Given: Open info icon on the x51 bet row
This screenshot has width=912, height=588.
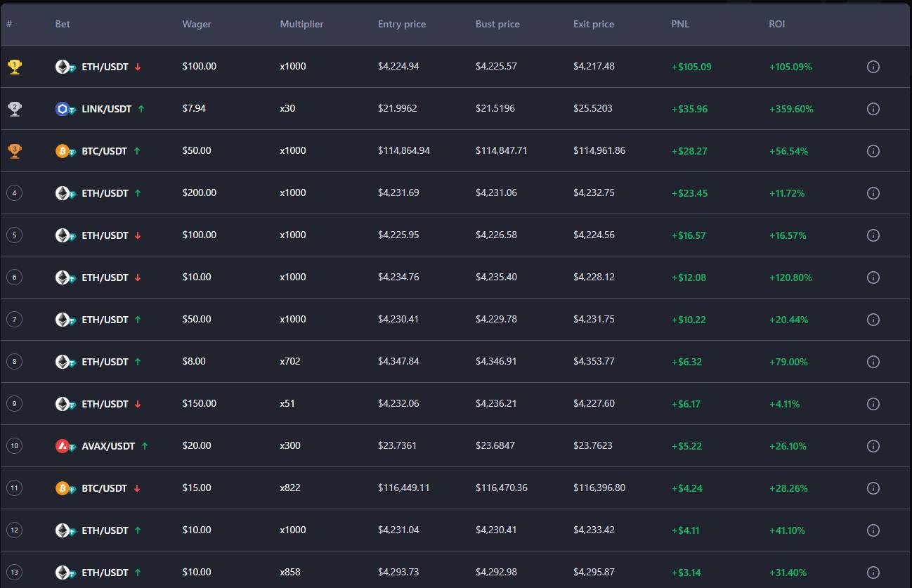Looking at the screenshot, I should [x=873, y=404].
